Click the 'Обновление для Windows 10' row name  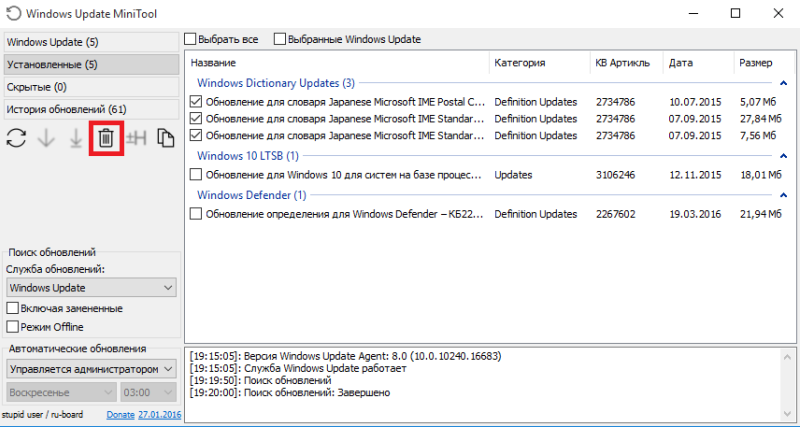tap(344, 175)
